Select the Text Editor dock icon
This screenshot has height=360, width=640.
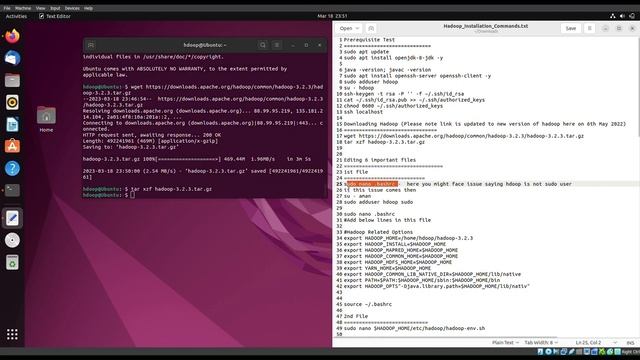12,218
